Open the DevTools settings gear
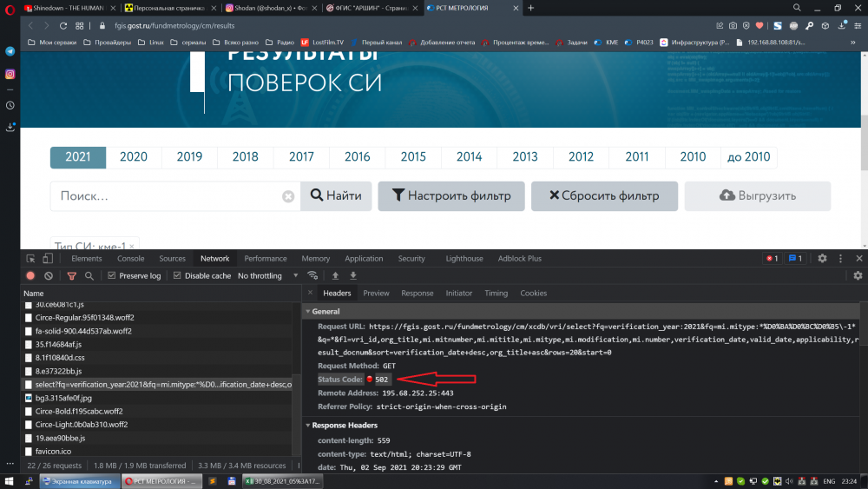868x489 pixels. point(823,259)
